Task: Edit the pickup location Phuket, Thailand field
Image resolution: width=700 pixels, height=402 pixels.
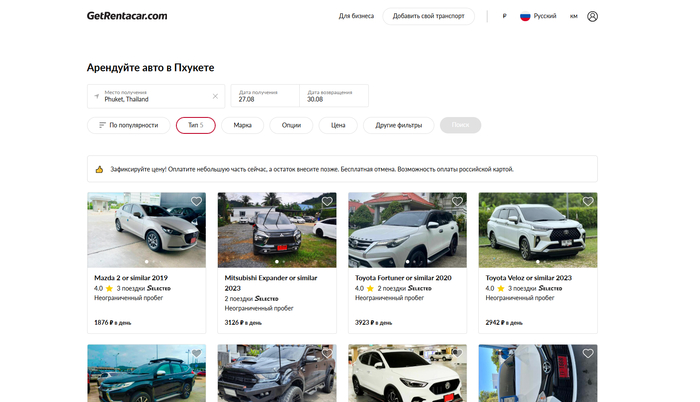Action: click(x=156, y=96)
